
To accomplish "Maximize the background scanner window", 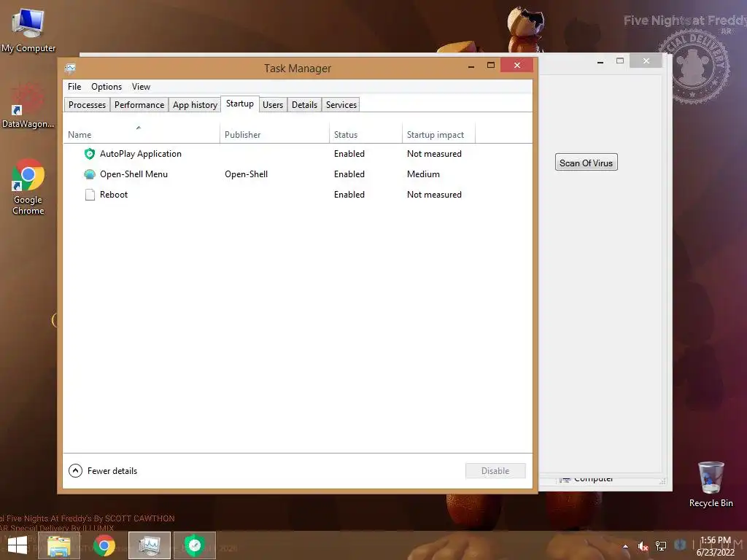I will 620,61.
